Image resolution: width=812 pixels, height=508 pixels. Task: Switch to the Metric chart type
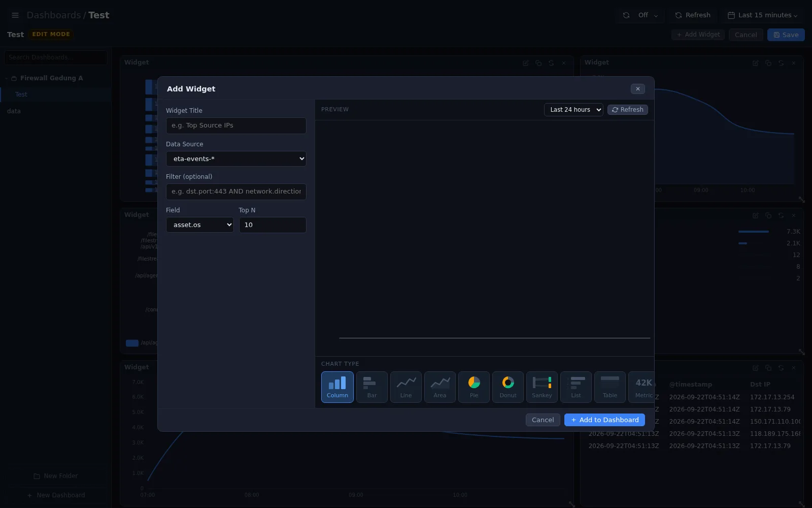pos(641,387)
